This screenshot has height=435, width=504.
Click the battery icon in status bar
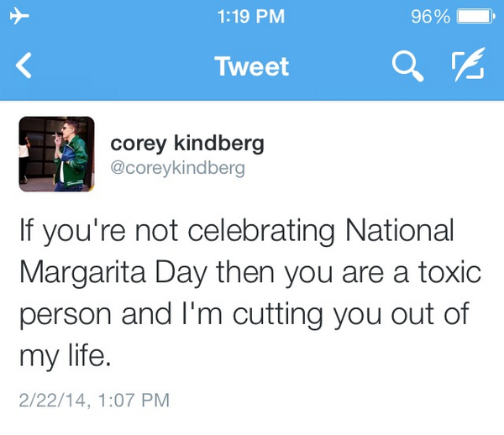(x=476, y=16)
